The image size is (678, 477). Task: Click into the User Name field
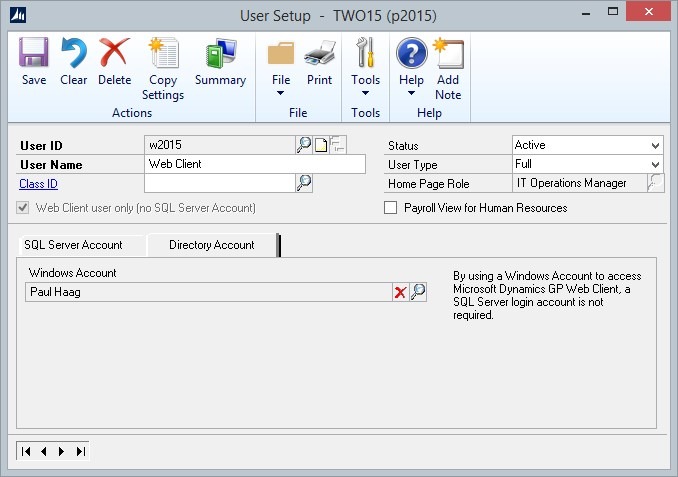tap(255, 164)
